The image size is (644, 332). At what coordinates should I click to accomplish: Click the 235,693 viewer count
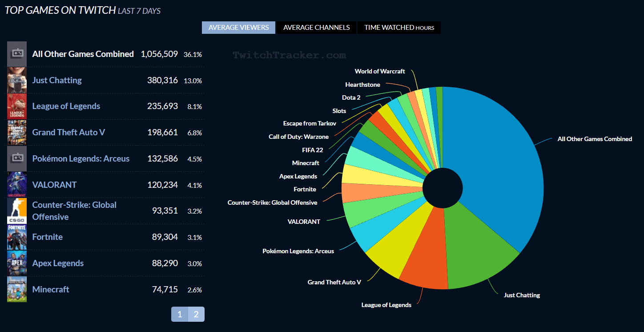click(x=162, y=106)
